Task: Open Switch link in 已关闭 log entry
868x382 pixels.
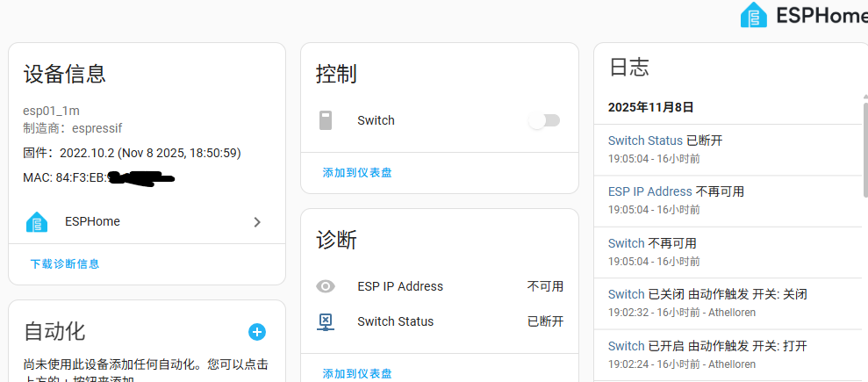Action: [x=626, y=294]
